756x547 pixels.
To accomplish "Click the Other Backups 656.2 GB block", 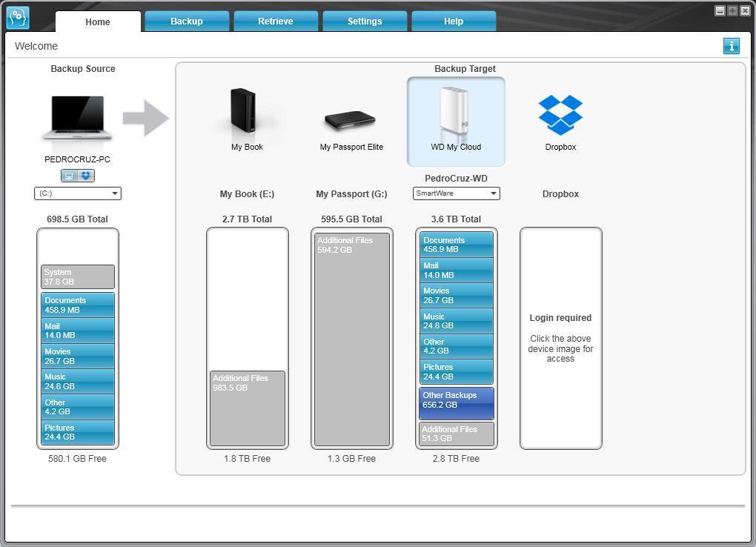I will click(457, 403).
